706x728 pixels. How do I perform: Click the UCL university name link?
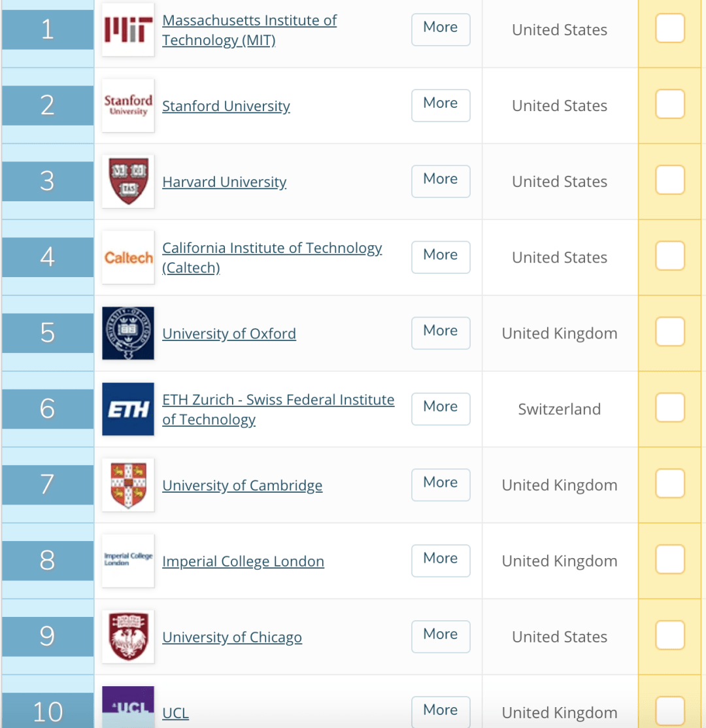(x=175, y=713)
